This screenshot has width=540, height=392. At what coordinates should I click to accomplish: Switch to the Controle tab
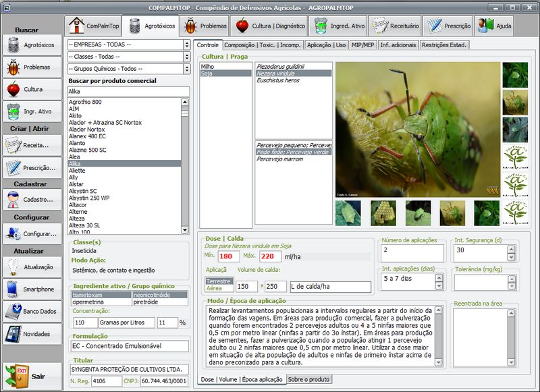[x=208, y=45]
